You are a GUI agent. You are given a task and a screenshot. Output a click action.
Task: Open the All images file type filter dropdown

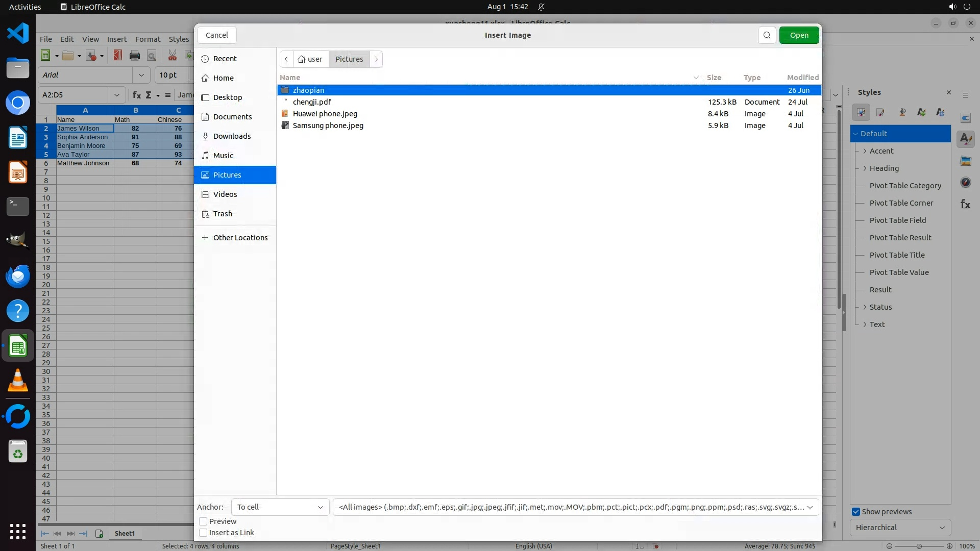click(575, 507)
